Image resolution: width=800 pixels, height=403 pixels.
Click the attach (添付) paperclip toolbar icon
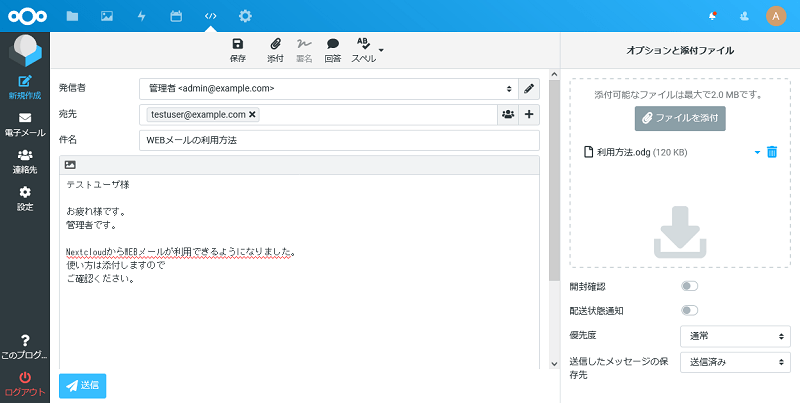[x=275, y=45]
